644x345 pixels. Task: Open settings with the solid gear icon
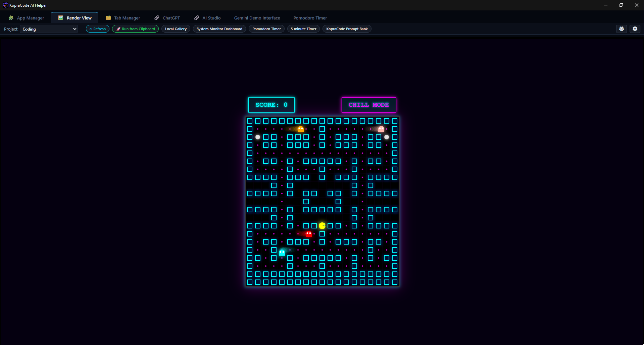635,29
